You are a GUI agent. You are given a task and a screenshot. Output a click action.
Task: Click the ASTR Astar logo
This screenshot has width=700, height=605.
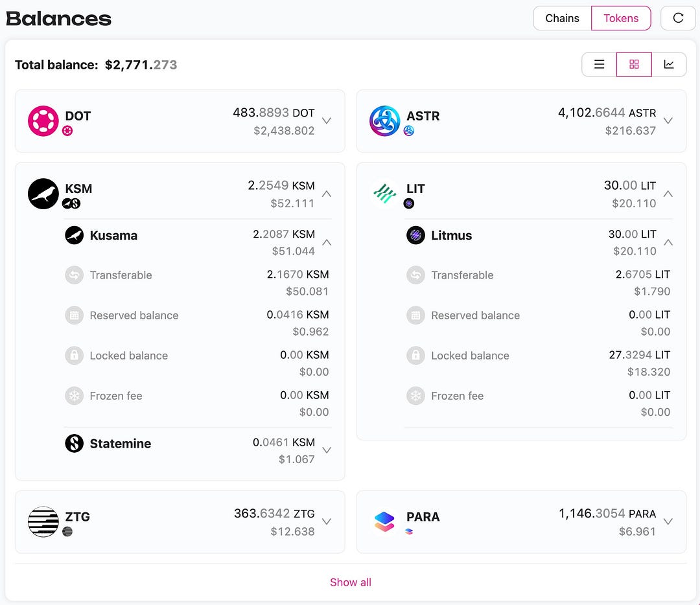[385, 121]
